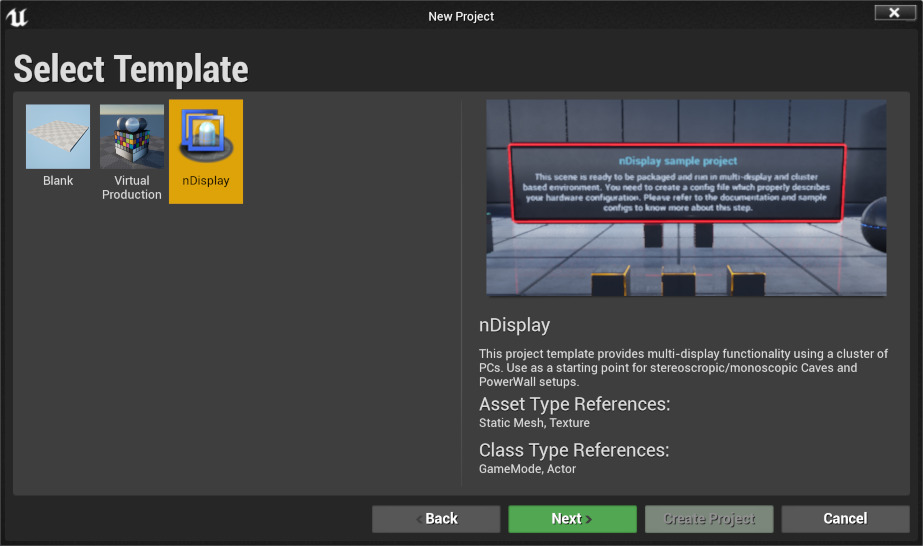Select the nDisplay template icon

(206, 136)
